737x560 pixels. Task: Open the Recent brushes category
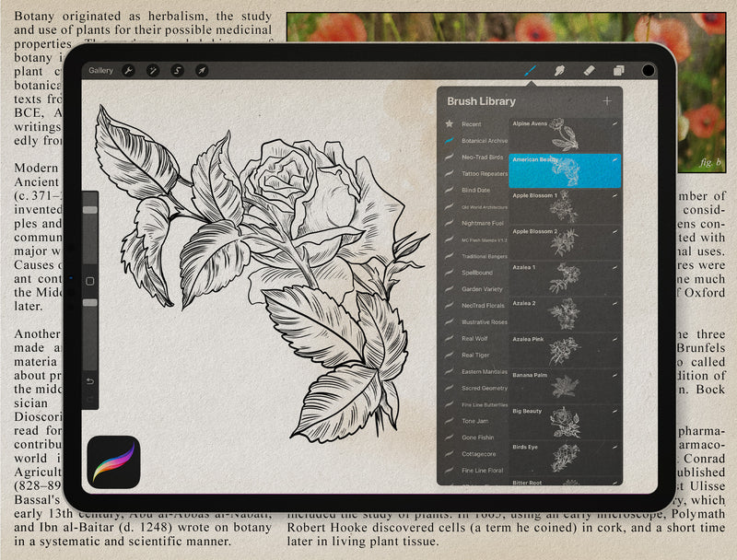tap(471, 123)
